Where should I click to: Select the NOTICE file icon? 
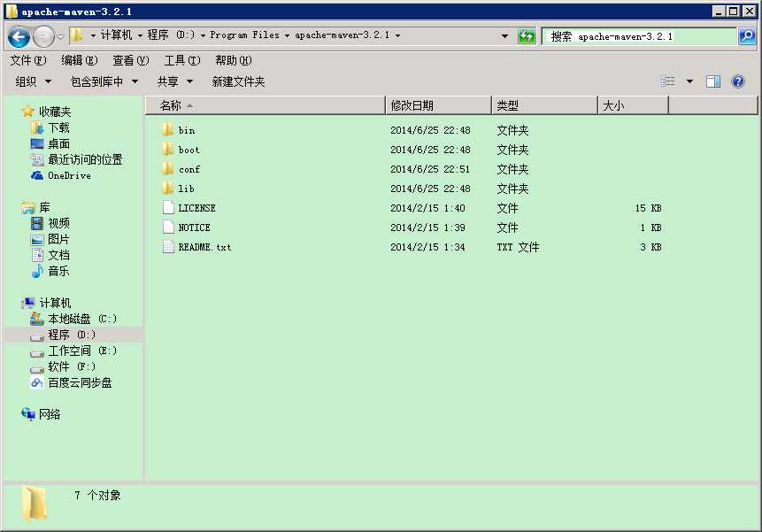[168, 227]
